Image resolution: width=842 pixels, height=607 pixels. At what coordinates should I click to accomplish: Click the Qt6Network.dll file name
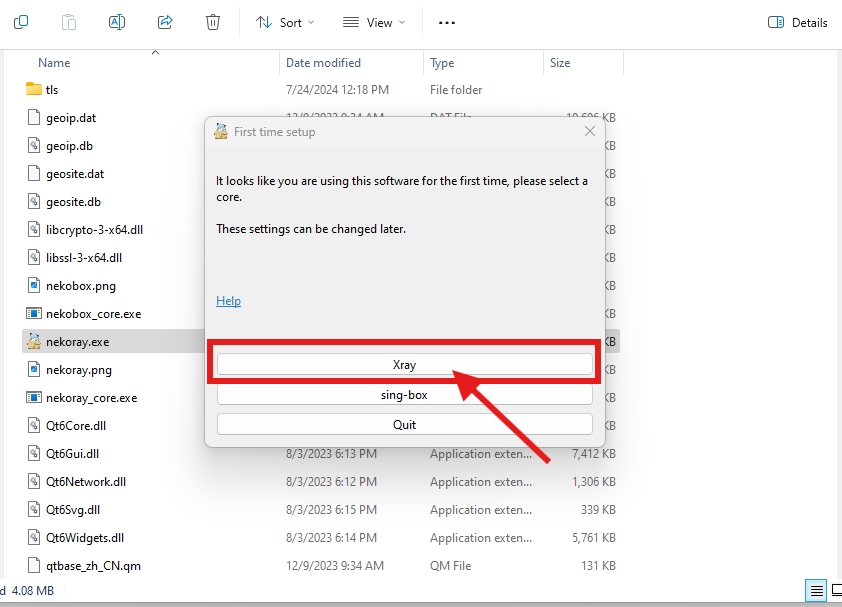[86, 482]
